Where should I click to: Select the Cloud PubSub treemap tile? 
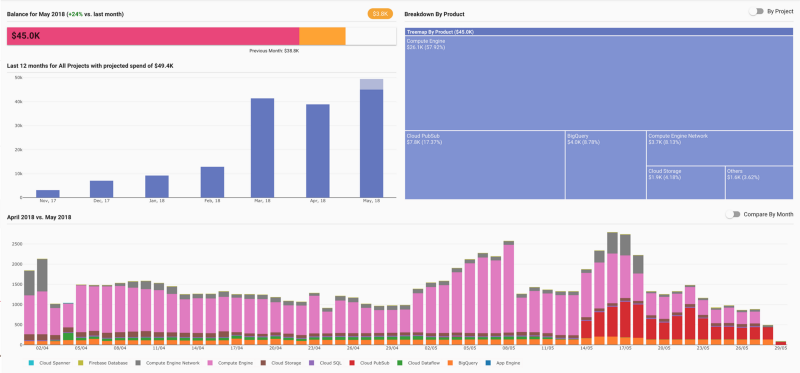[485, 165]
